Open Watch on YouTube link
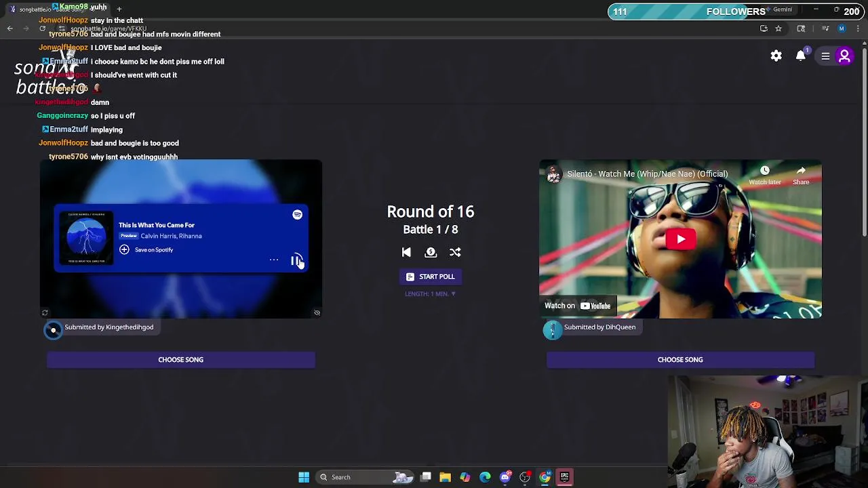This screenshot has height=488, width=868. point(578,306)
